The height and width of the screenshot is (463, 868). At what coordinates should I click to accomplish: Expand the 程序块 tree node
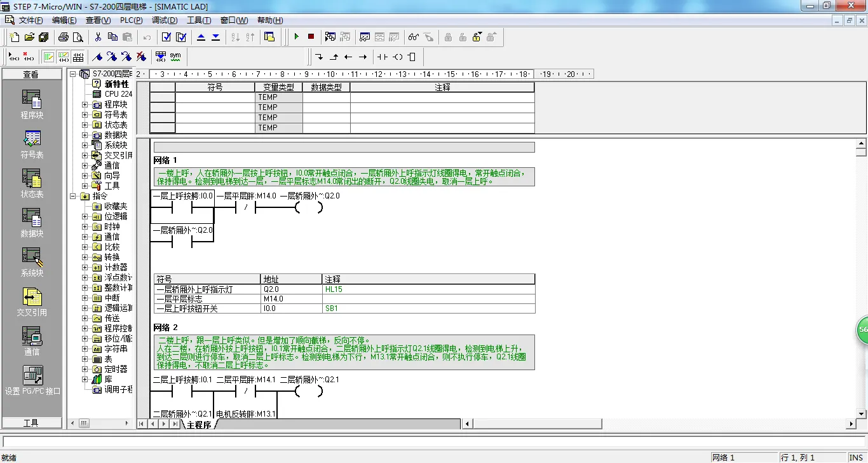tap(85, 104)
